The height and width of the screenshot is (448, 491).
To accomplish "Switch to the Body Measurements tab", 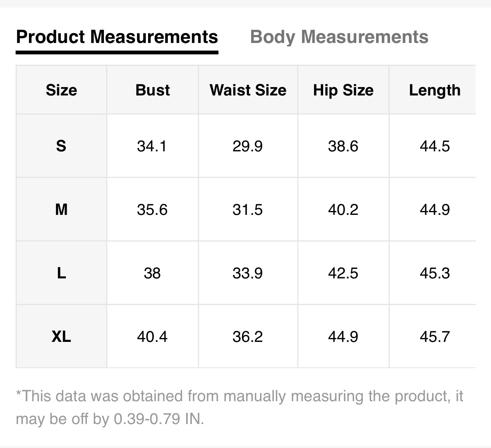I will click(339, 37).
